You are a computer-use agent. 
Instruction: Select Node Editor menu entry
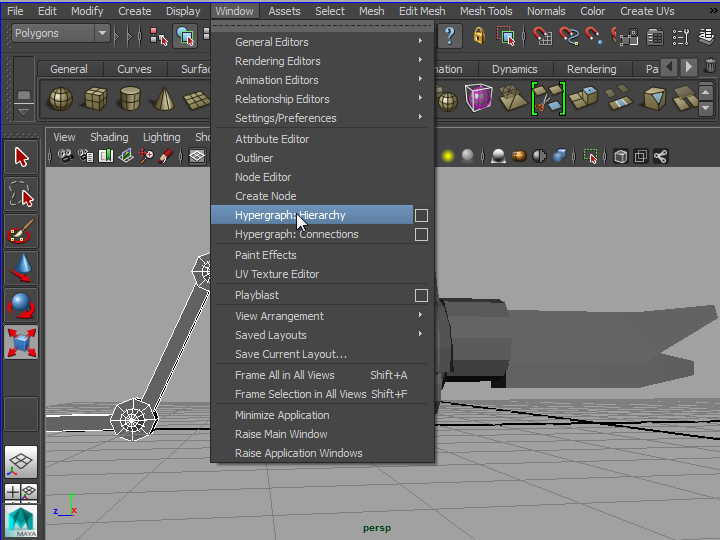click(x=263, y=177)
